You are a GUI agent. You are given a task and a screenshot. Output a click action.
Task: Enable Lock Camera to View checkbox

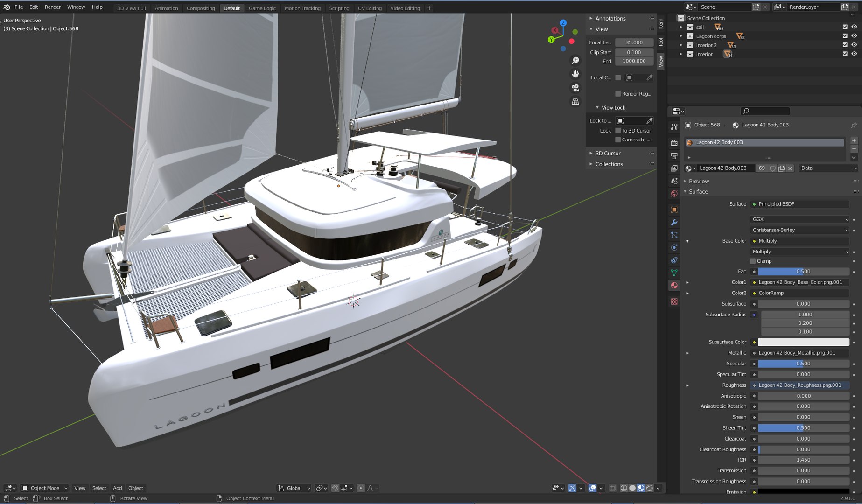(618, 140)
